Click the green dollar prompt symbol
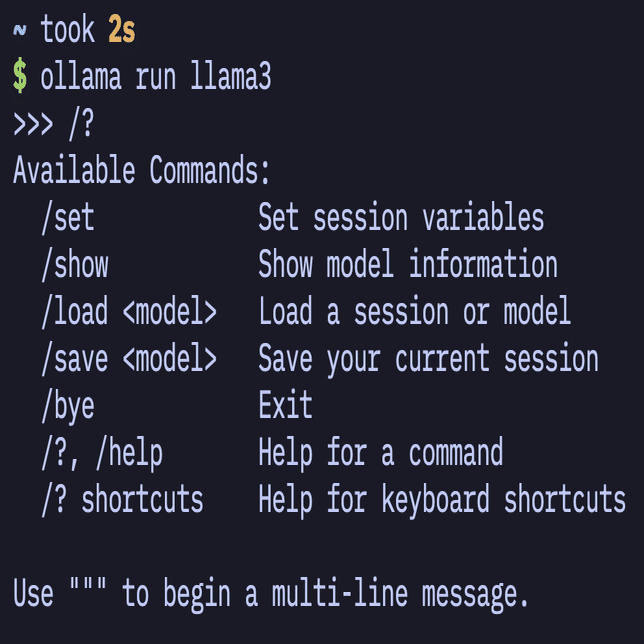The height and width of the screenshot is (644, 644). [x=20, y=77]
